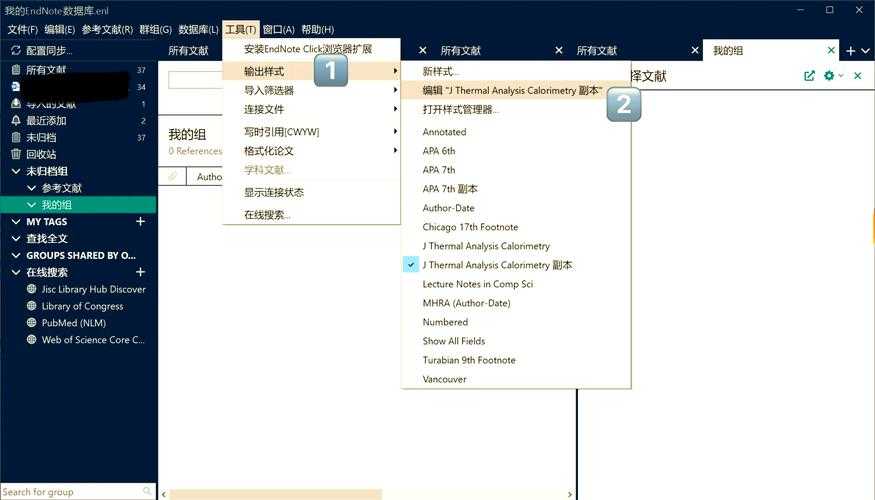Click the 未归档 clipboard icon
The image size is (875, 500).
tap(16, 137)
